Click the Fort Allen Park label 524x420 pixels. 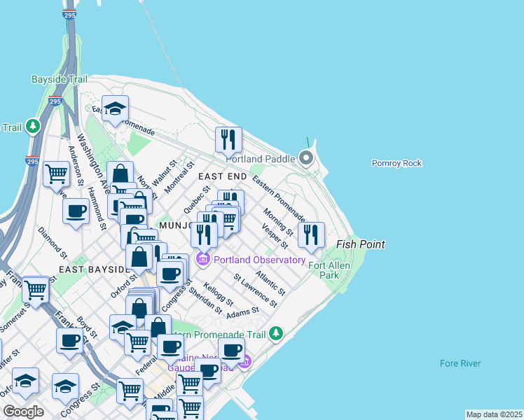[329, 270]
